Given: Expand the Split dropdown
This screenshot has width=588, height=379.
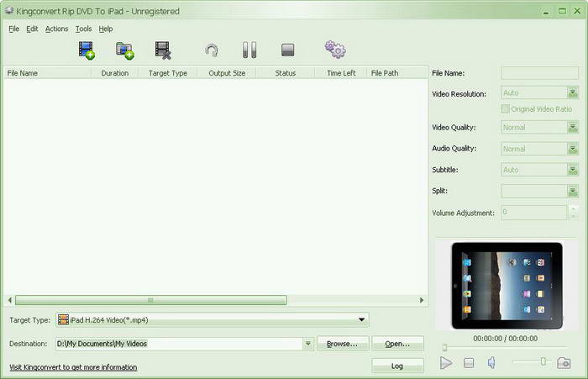Looking at the screenshot, I should click(x=573, y=191).
